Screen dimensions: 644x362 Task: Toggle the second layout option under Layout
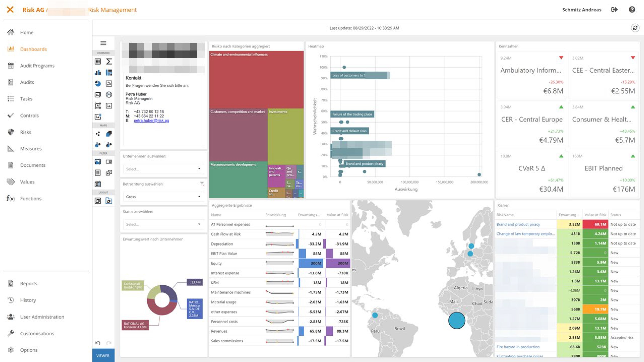click(x=109, y=201)
